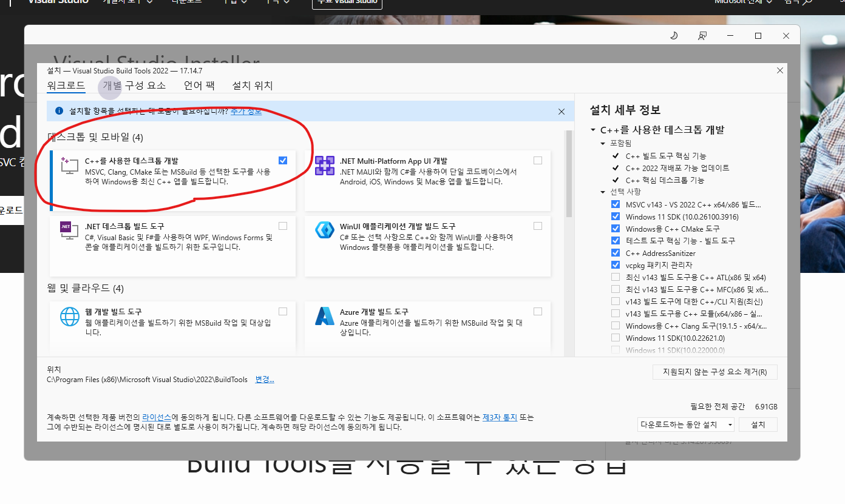Switch to the 개별 구성 요소 tab

point(134,86)
